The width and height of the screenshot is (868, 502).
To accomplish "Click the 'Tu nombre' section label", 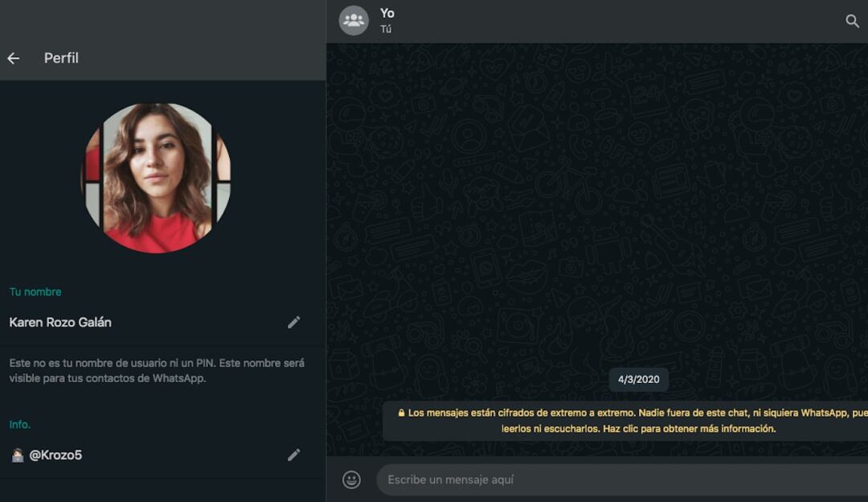I will (35, 292).
